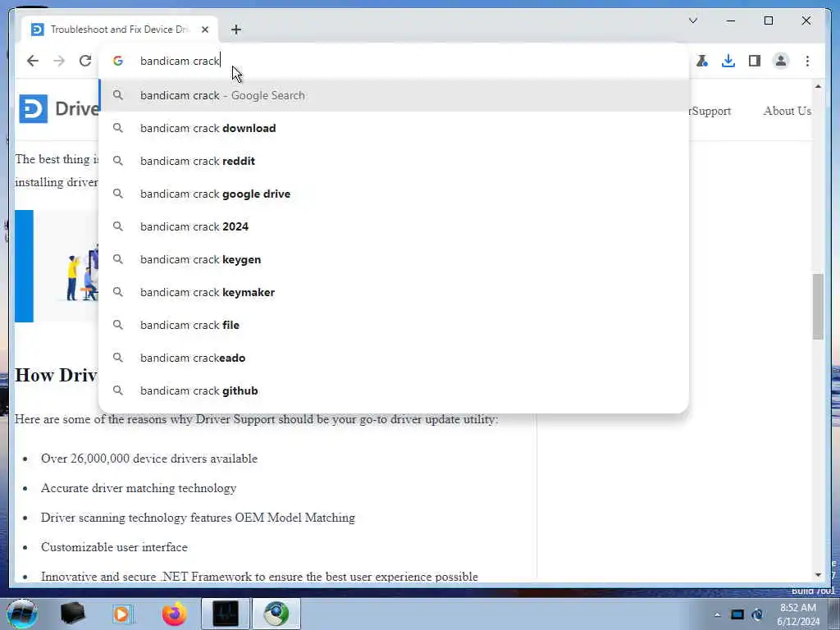Open Chrome Labs flask icon
Viewport: 840px width, 630px height.
point(702,61)
